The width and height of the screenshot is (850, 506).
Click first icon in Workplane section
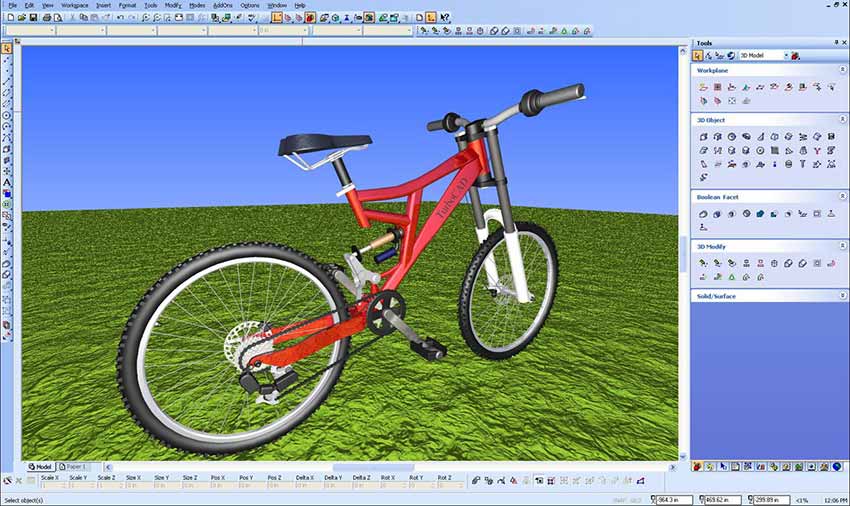tap(703, 87)
